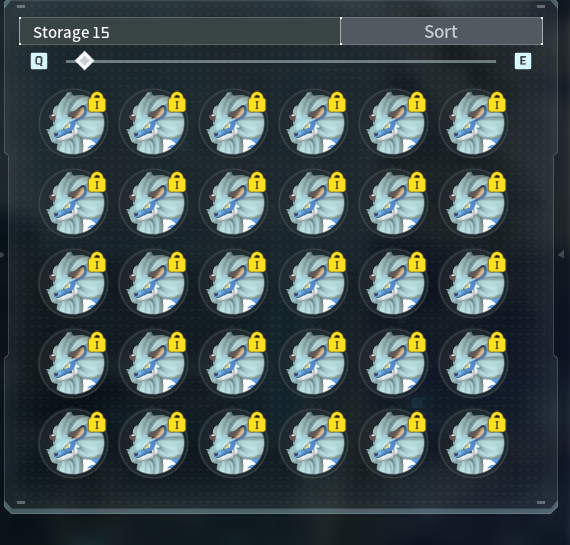Click the left panel edge arrow
The width and height of the screenshot is (570, 545).
click(2, 255)
